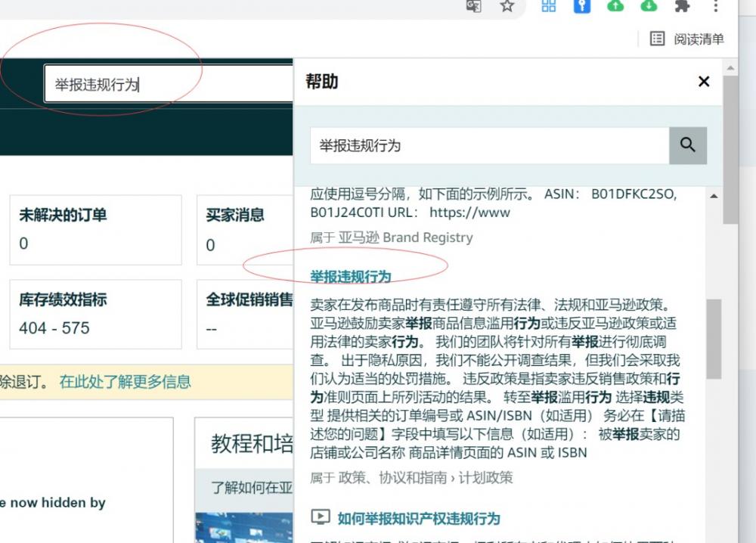Click the help results scroll up arrow
The image size is (756, 543).
[714, 196]
